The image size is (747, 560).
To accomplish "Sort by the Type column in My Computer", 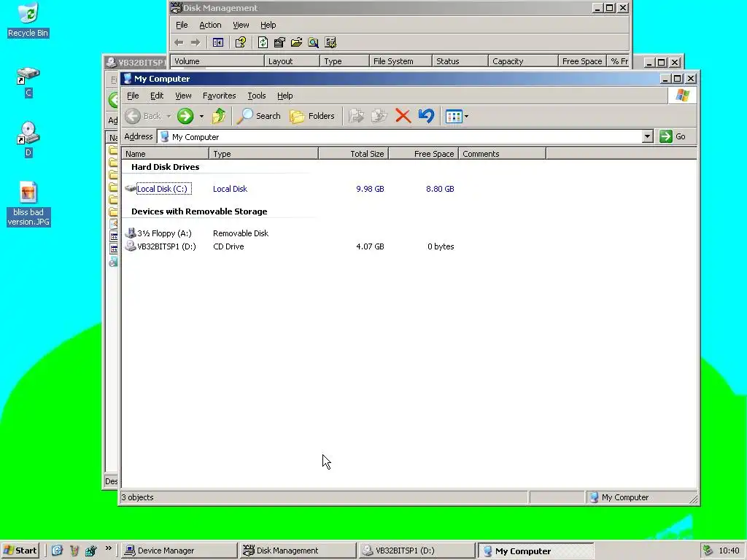I will click(x=263, y=154).
